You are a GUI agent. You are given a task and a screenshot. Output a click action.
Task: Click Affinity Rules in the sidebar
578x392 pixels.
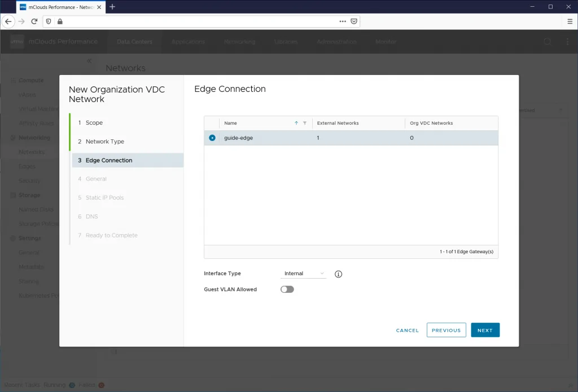click(x=36, y=123)
